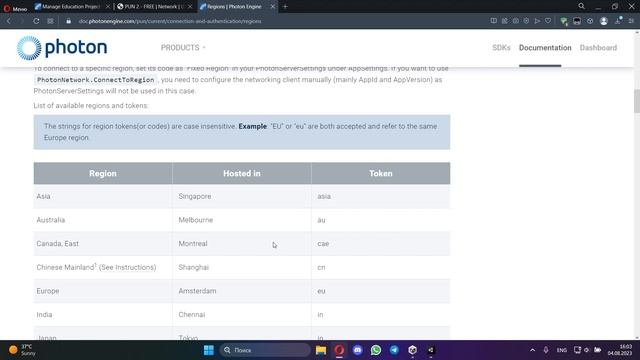Image resolution: width=640 pixels, height=360 pixels.
Task: Open the weather widget 37°C Sunny
Action: [x=23, y=350]
